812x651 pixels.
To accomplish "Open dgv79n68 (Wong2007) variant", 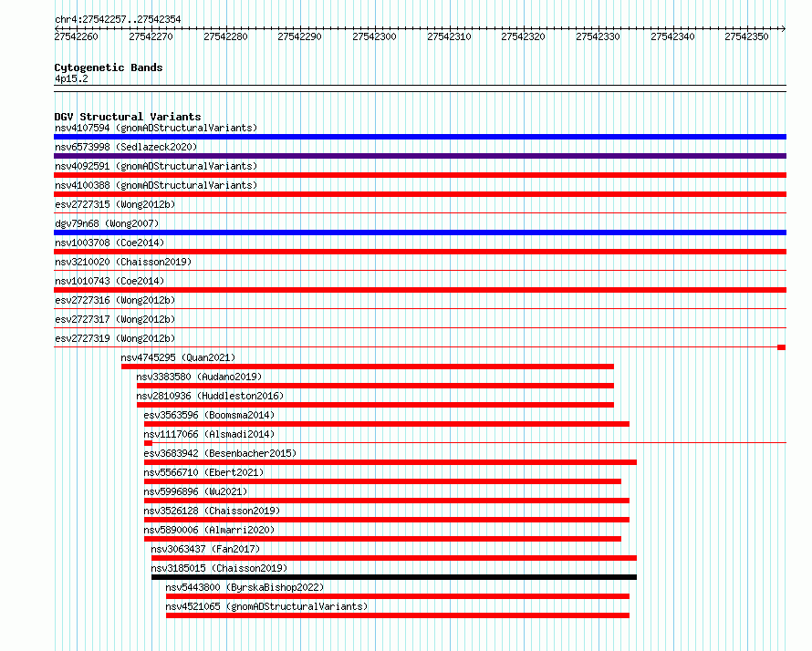I will point(107,223).
